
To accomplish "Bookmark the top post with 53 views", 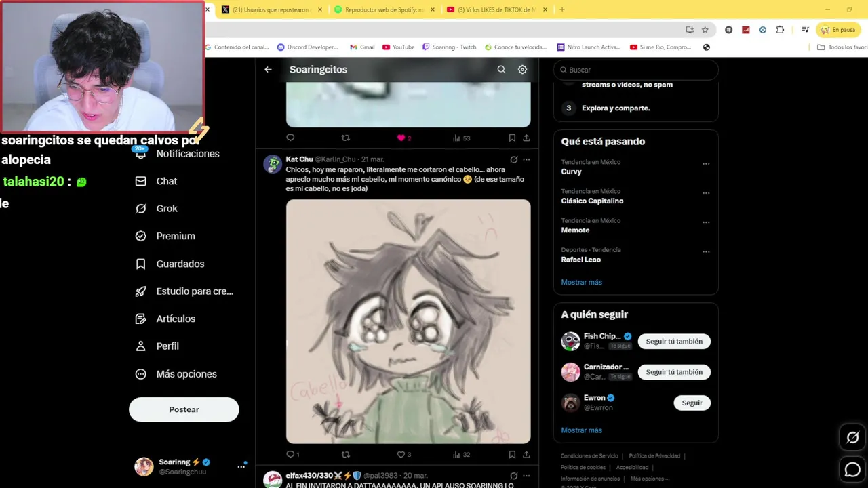I will tap(512, 138).
